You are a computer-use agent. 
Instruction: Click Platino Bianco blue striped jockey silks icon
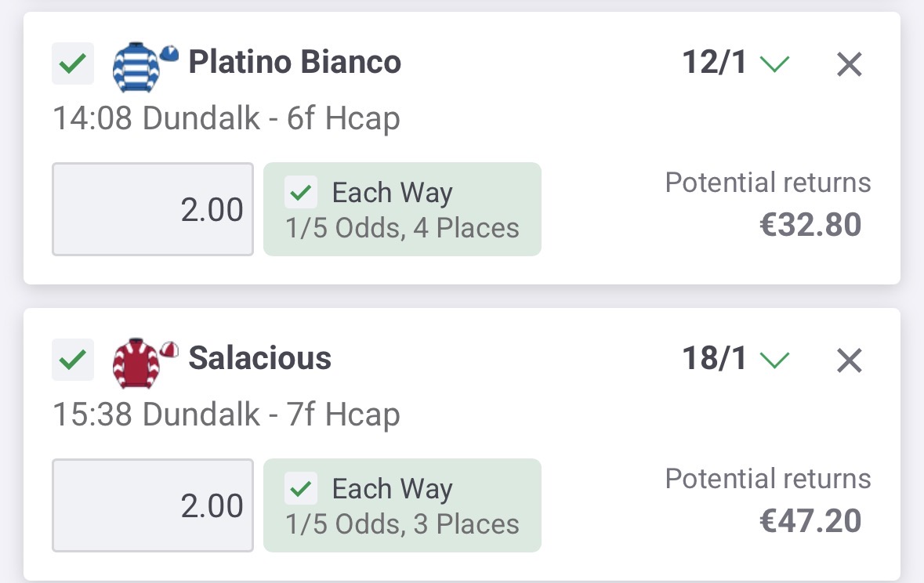coord(141,66)
